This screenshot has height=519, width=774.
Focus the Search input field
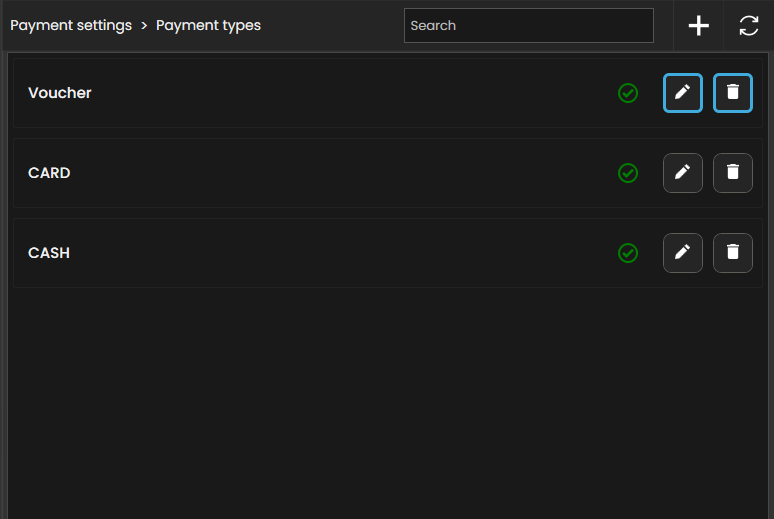[x=528, y=26]
